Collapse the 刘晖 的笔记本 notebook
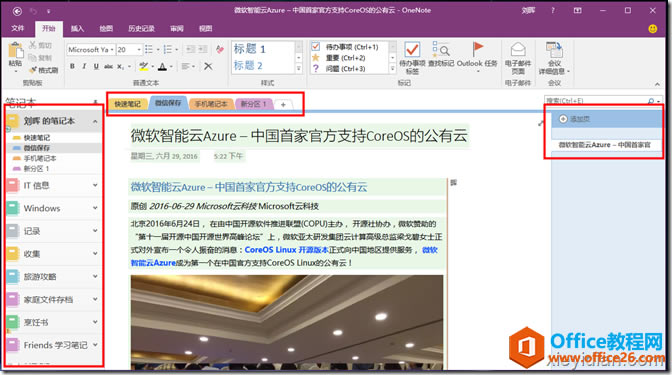672x375 pixels. coord(95,122)
